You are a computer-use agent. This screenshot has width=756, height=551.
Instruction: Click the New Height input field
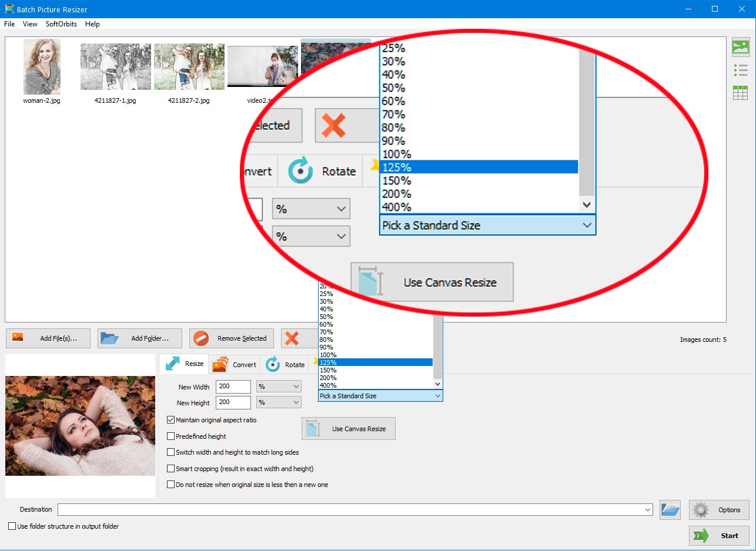233,402
